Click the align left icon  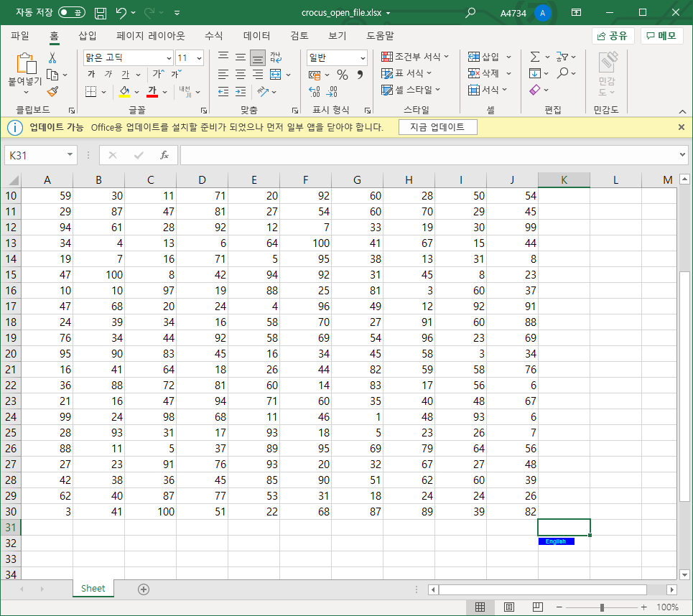coord(223,74)
